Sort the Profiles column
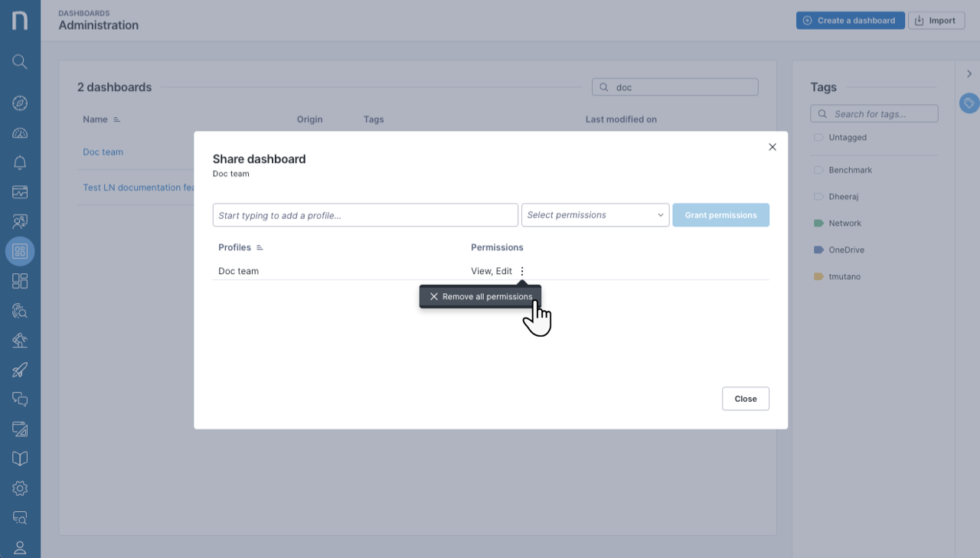This screenshot has width=980, height=558. pos(260,248)
